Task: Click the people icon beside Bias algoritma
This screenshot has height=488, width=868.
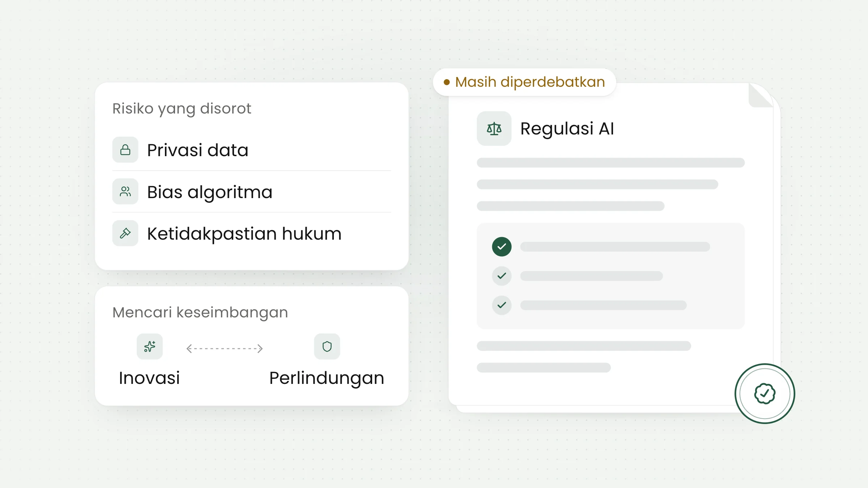Action: click(125, 191)
